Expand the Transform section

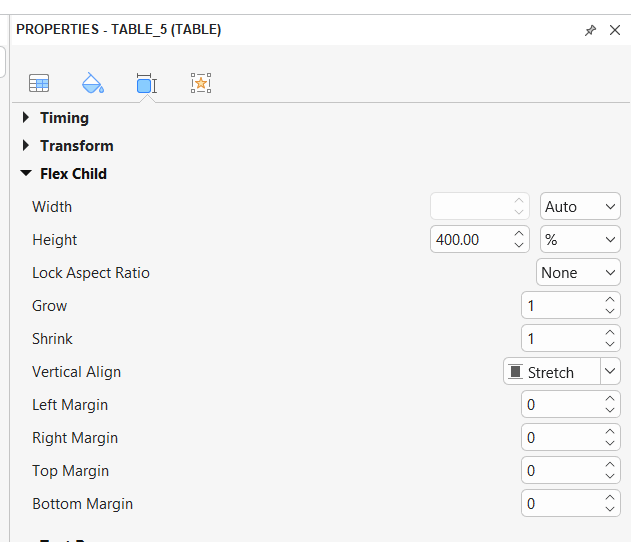click(x=26, y=146)
